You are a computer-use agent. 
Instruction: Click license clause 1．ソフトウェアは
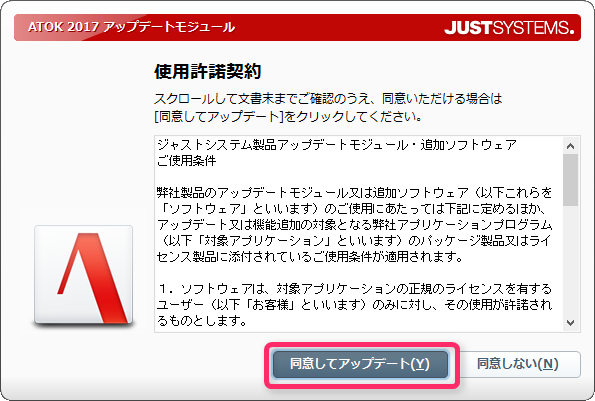point(354,305)
